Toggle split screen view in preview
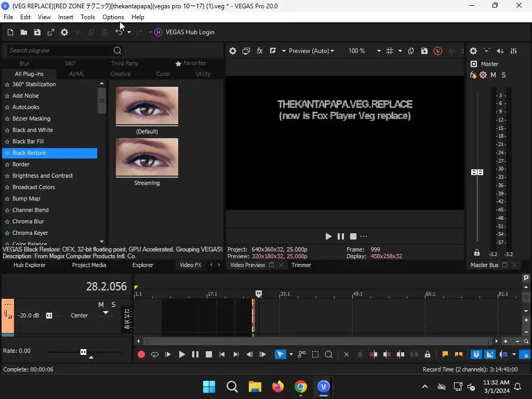 click(x=273, y=51)
